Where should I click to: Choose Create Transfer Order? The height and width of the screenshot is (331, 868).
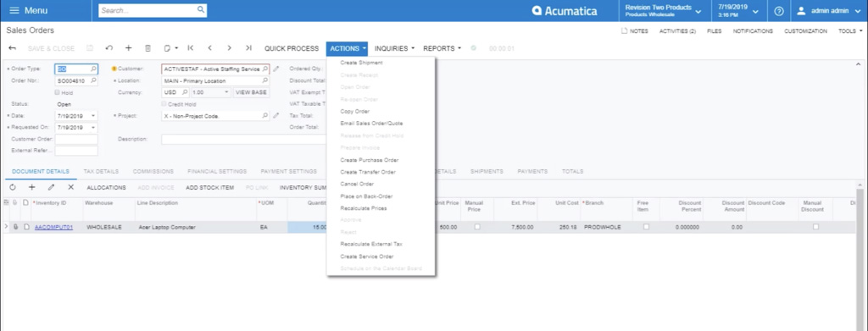click(x=368, y=172)
